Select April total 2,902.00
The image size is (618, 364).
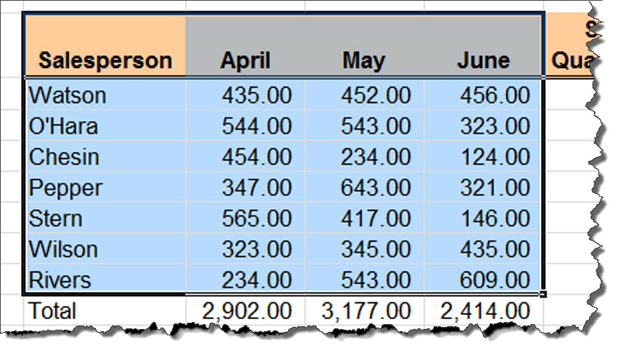245,310
